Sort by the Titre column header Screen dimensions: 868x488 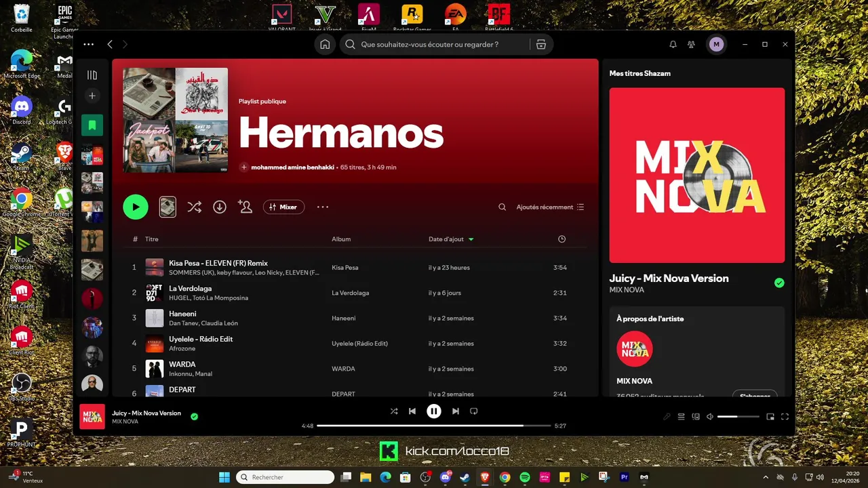pyautogui.click(x=152, y=239)
